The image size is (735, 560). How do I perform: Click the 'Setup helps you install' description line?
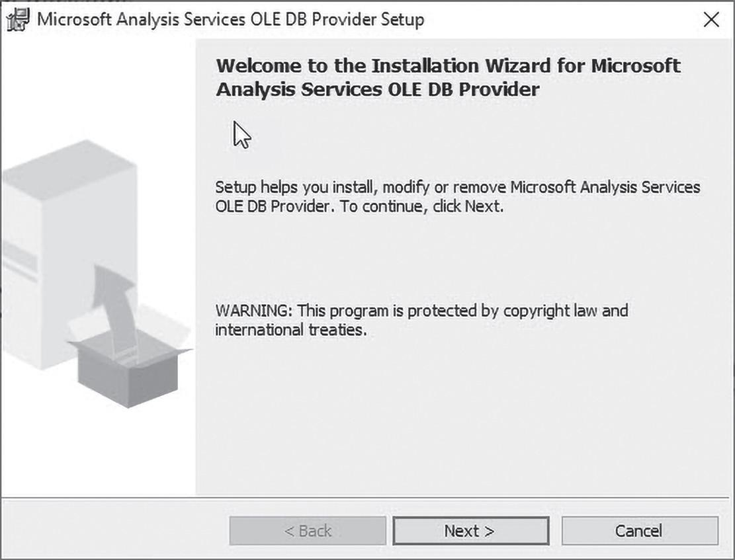(457, 187)
